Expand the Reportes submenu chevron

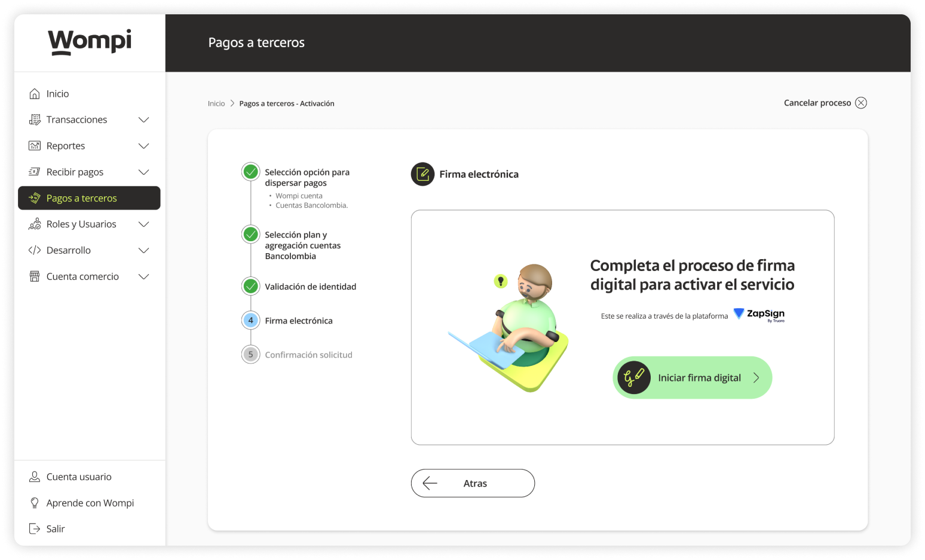coord(143,146)
